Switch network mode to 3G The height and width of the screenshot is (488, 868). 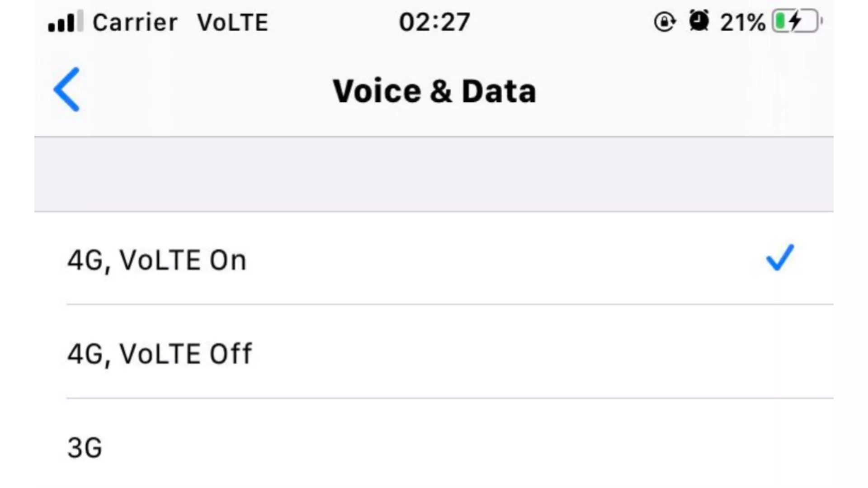[85, 448]
